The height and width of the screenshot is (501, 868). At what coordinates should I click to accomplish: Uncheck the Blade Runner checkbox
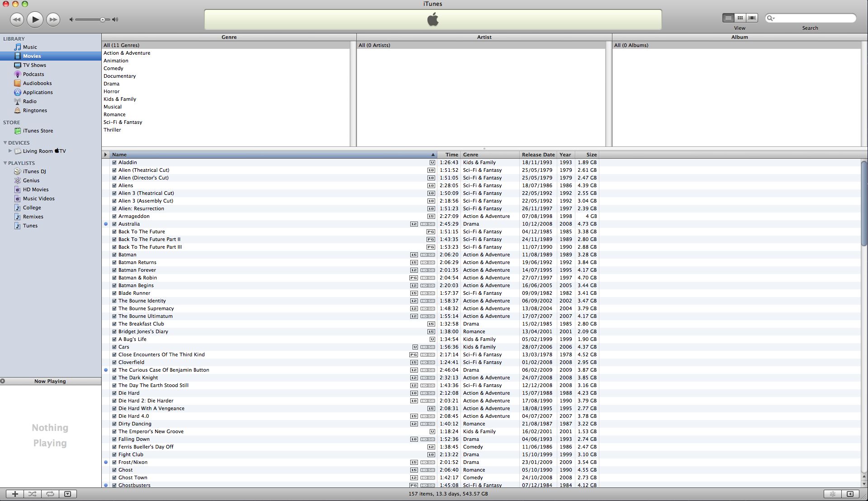[x=114, y=293]
